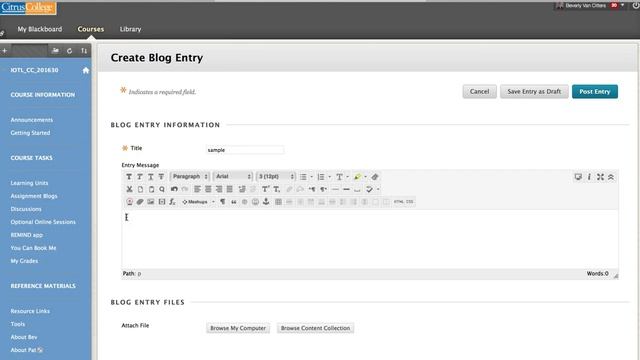This screenshot has width=640, height=360.
Task: Open the Arial font family dropdown
Action: [x=233, y=176]
